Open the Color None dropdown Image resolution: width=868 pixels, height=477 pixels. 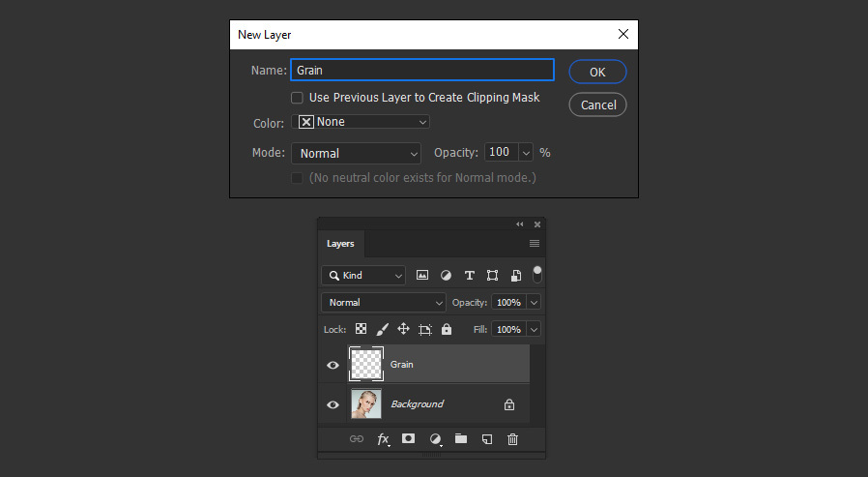[x=361, y=122]
